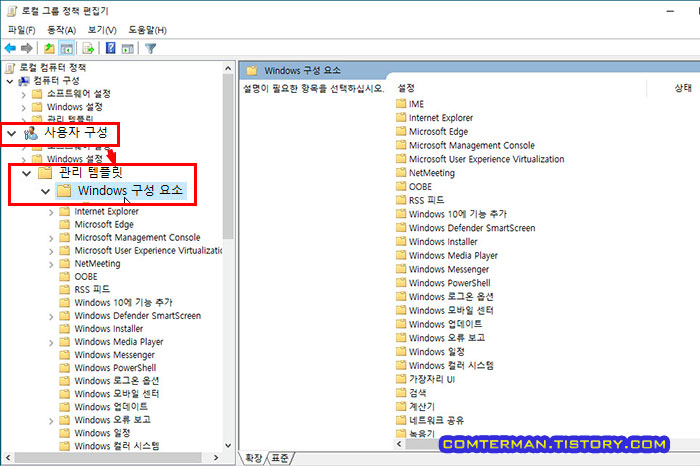Screen dimensions: 700x466
Task: Expand the NetMeeting tree node
Action: (x=51, y=265)
